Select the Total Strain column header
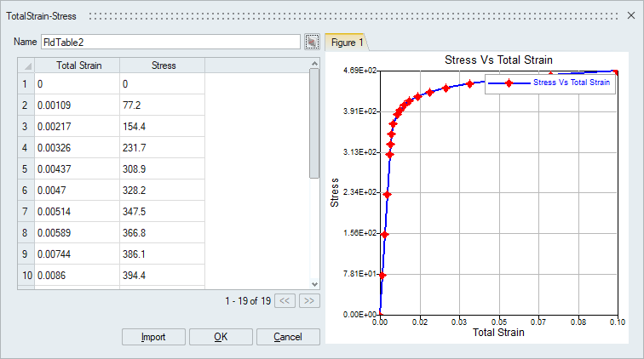This screenshot has height=359, width=644. pos(77,66)
